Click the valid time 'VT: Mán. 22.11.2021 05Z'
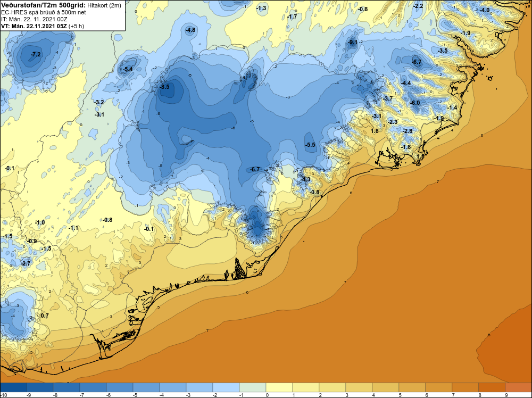Image resolution: width=532 pixels, height=398 pixels. 34,26
